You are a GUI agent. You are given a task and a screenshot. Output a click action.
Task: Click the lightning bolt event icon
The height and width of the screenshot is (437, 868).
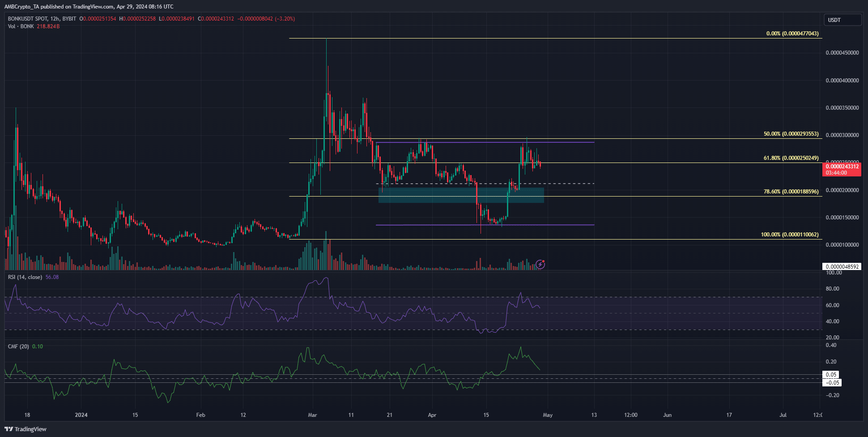point(540,265)
